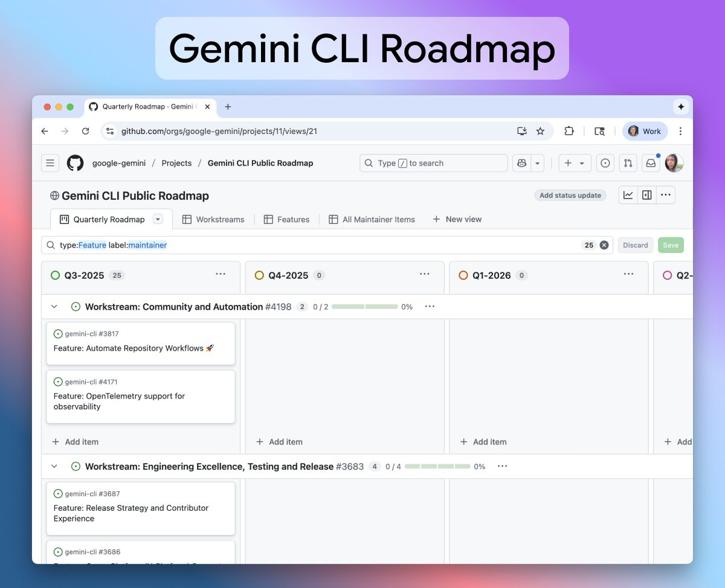Open the tab search icon in Chrome toolbar
This screenshot has width=725, height=588.
click(599, 131)
